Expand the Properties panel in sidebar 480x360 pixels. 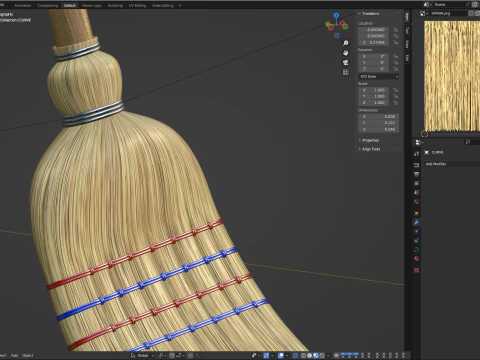click(x=370, y=140)
